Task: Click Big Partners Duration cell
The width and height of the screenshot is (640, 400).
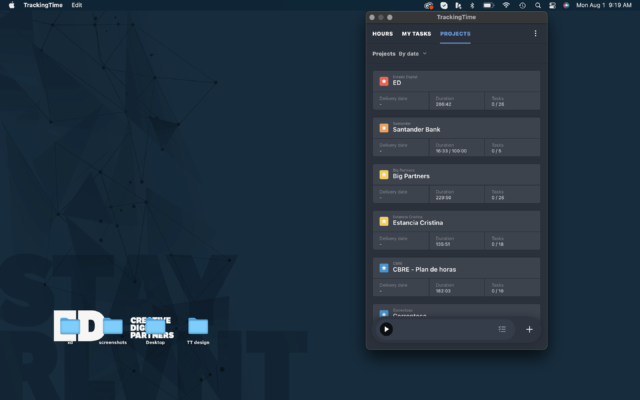Action: point(457,194)
